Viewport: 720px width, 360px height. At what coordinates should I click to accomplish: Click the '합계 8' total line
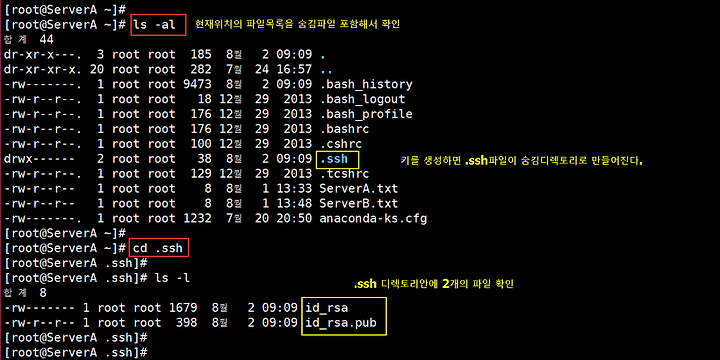click(25, 293)
